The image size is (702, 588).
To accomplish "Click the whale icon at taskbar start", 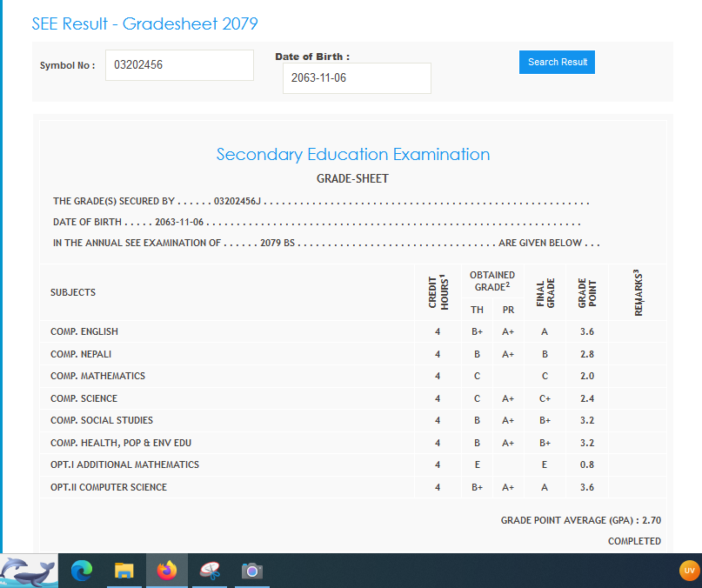I will [29, 571].
